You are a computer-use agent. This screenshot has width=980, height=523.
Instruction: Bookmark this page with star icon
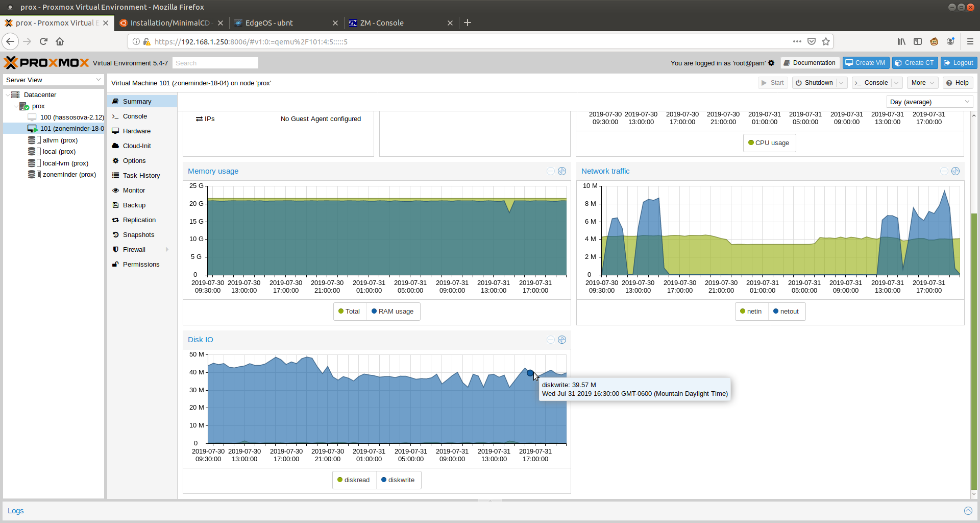[826, 41]
